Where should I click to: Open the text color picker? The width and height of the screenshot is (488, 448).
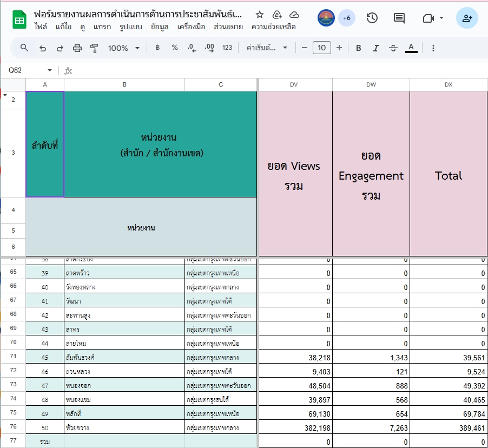[x=412, y=48]
